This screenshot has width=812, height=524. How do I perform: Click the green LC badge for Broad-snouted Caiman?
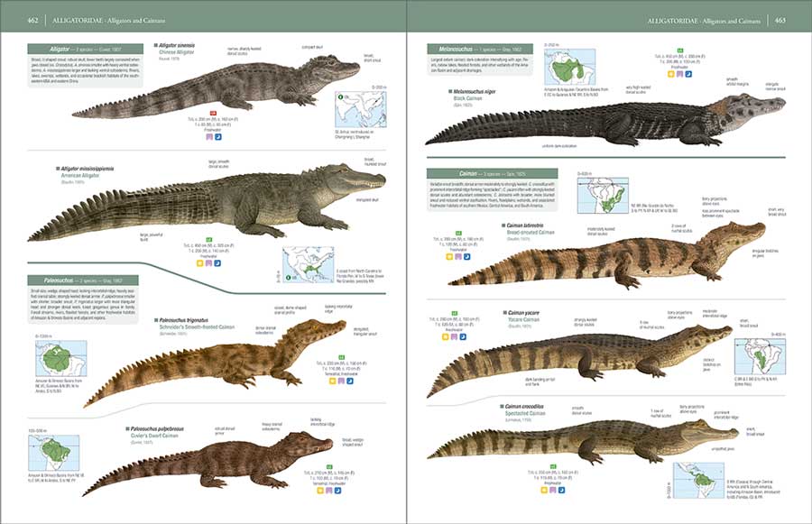click(x=458, y=234)
